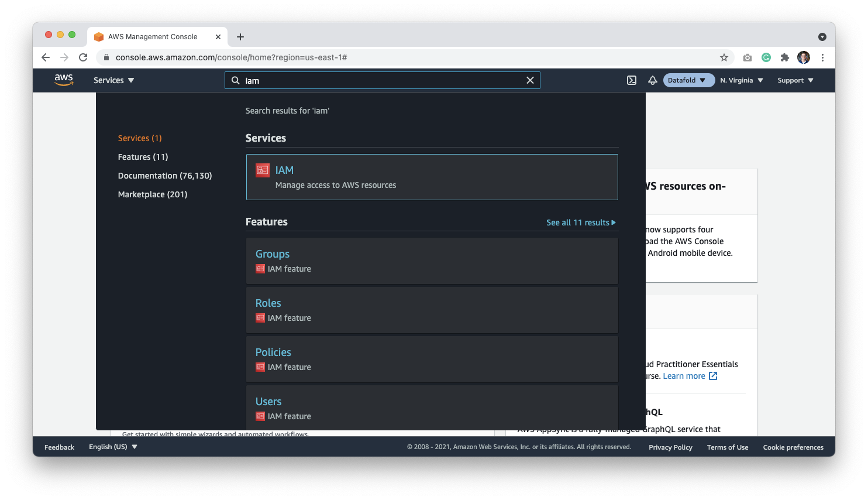Viewport: 868px width, 500px height.
Task: Close the AWS Management Console tab
Action: tap(218, 36)
